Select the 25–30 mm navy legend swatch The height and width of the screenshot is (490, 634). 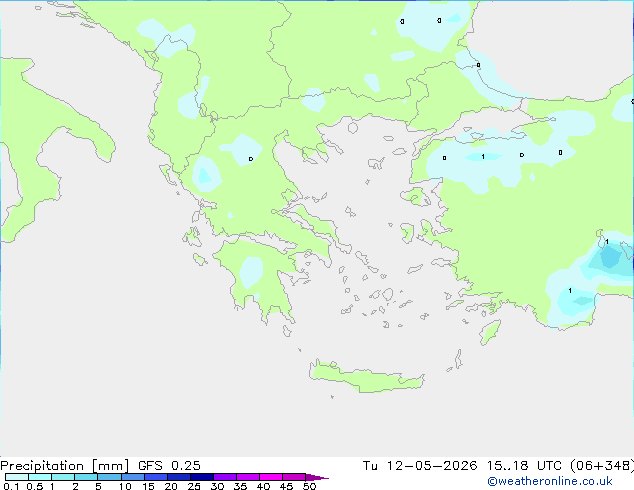tap(201, 477)
